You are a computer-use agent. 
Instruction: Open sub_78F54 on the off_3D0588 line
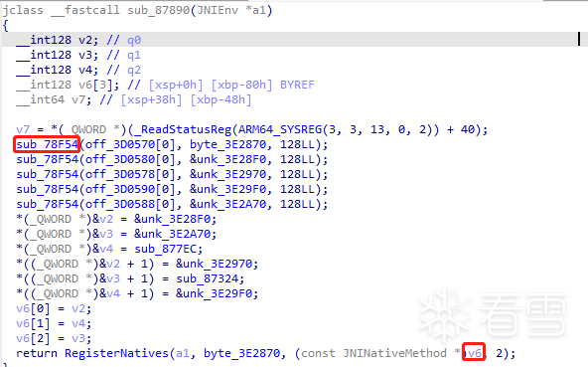(47, 204)
